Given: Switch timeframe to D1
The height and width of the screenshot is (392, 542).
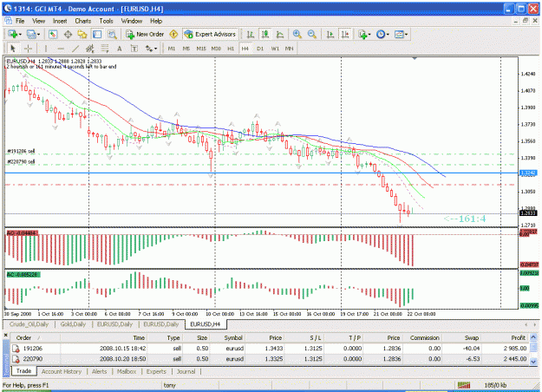Looking at the screenshot, I should coord(260,49).
